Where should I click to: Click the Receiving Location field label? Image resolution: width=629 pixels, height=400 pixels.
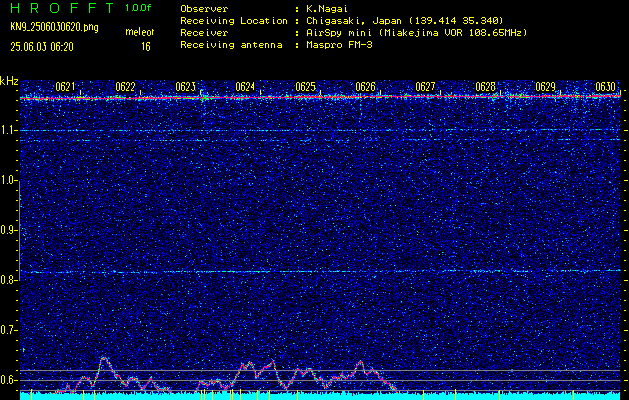(234, 21)
